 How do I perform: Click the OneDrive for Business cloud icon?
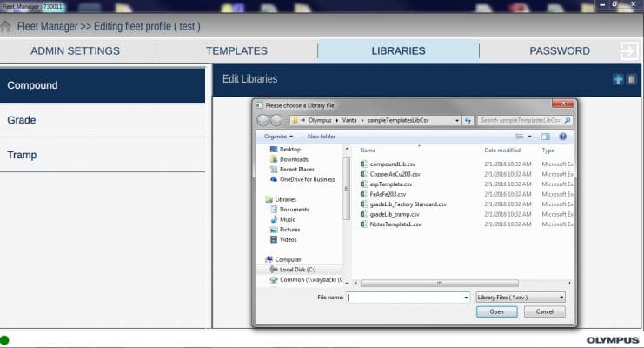pyautogui.click(x=274, y=179)
